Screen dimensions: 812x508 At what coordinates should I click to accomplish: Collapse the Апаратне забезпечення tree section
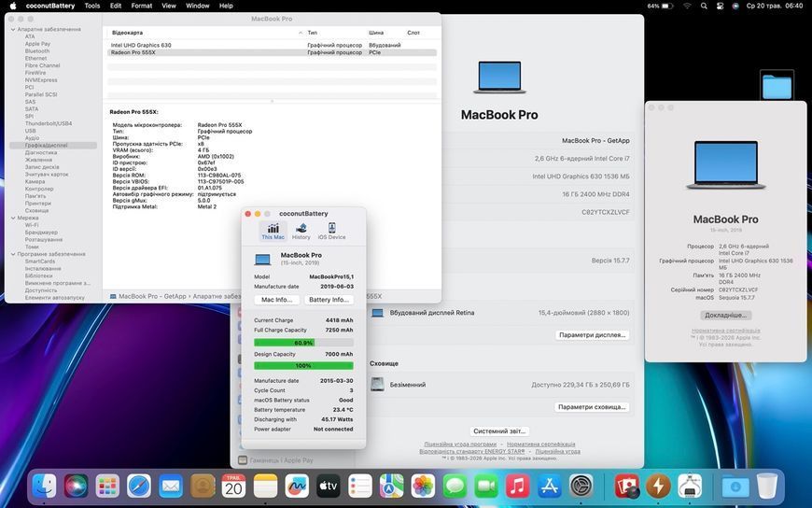[13, 30]
